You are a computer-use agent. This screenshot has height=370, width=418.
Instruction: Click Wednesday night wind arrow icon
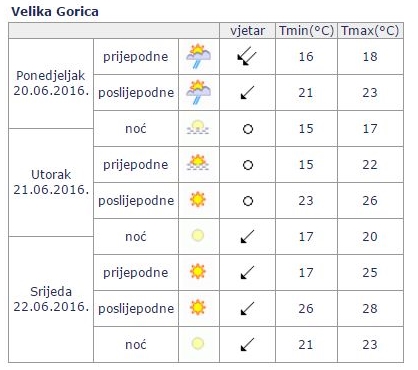coord(247,344)
